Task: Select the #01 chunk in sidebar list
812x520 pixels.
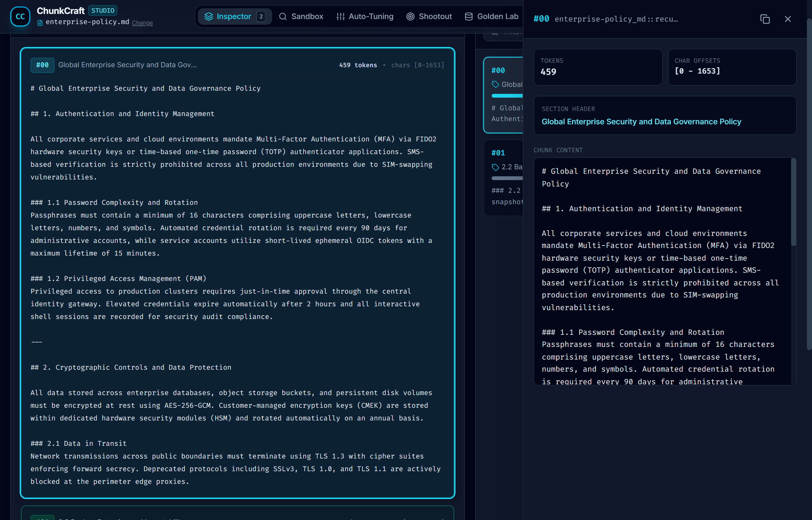Action: click(503, 178)
